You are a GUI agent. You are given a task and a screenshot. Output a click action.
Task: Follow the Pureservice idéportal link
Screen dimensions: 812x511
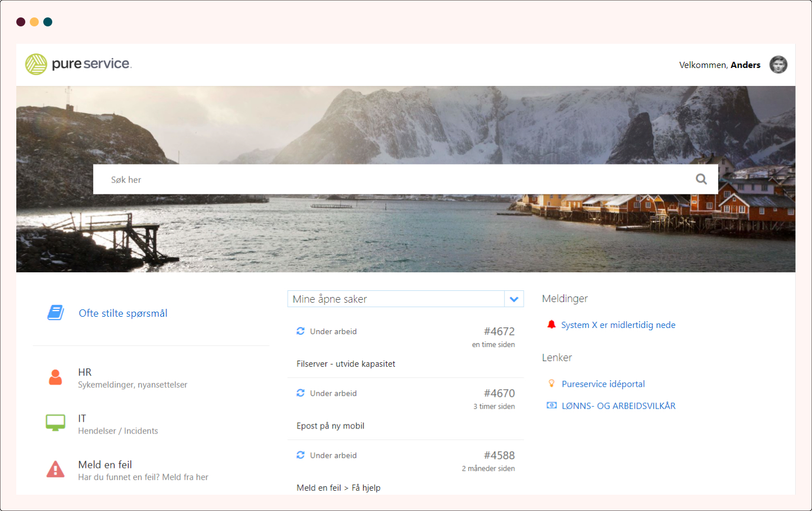coord(603,384)
